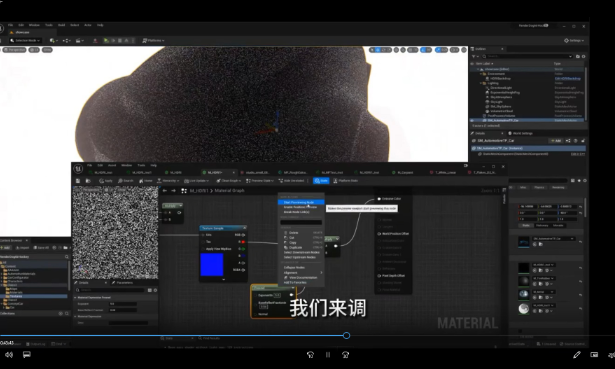Open View Documentation from context menu
The width and height of the screenshot is (615, 369).
coord(301,277)
